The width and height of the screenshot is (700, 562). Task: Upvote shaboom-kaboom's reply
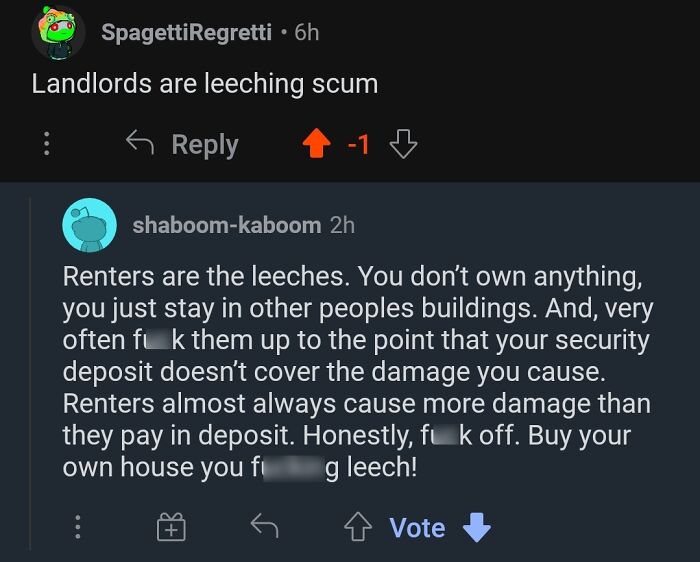357,527
